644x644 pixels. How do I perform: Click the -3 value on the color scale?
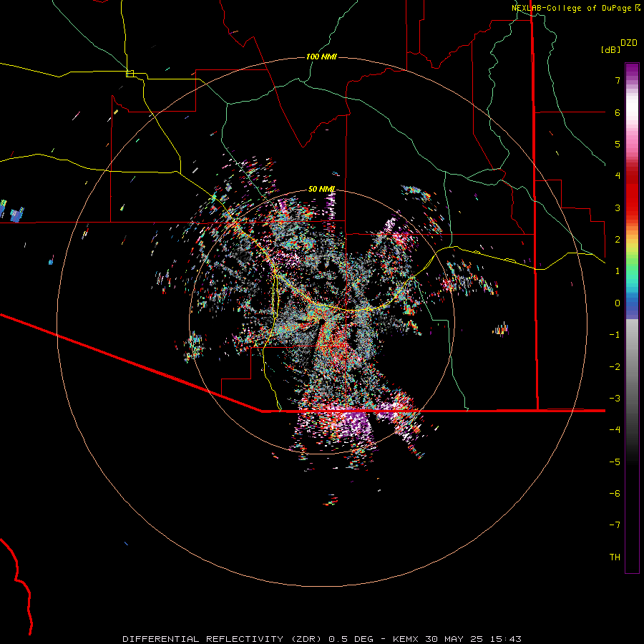[x=615, y=399]
